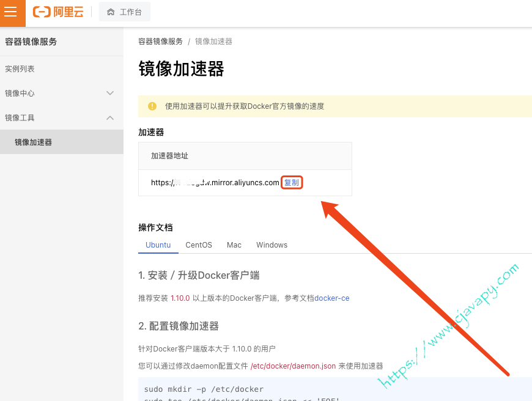Open the 工作台 workbench button
Screen dimensions: 532x401
point(125,12)
